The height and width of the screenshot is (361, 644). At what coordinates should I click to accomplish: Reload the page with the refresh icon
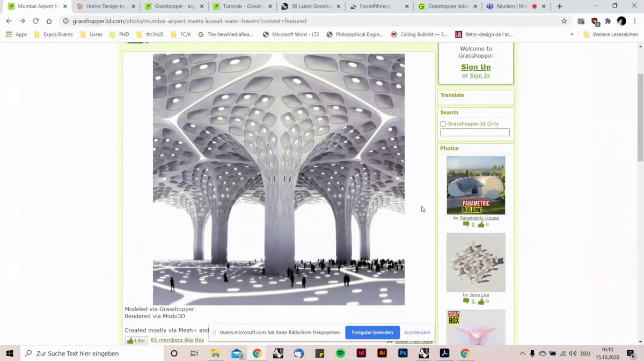[x=35, y=21]
